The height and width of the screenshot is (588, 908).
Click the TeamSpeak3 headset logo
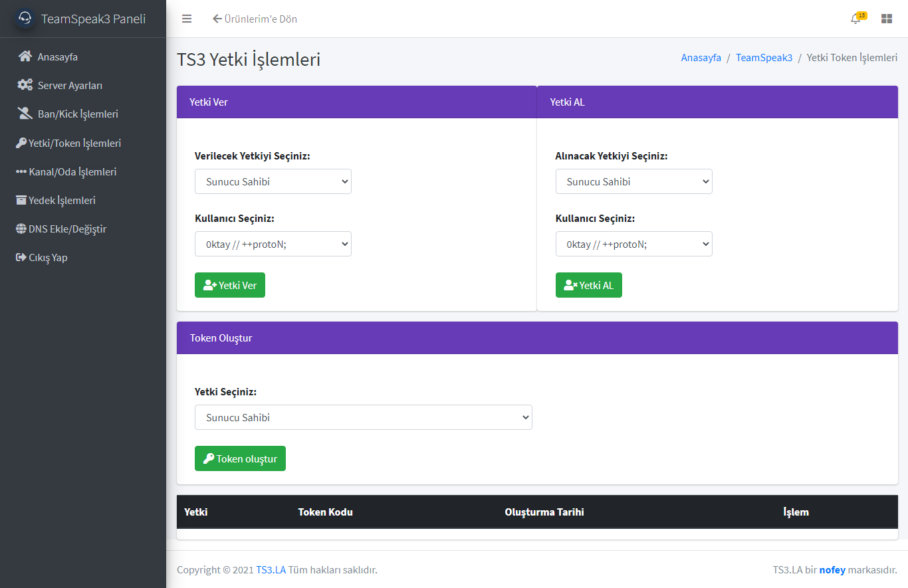pos(24,18)
